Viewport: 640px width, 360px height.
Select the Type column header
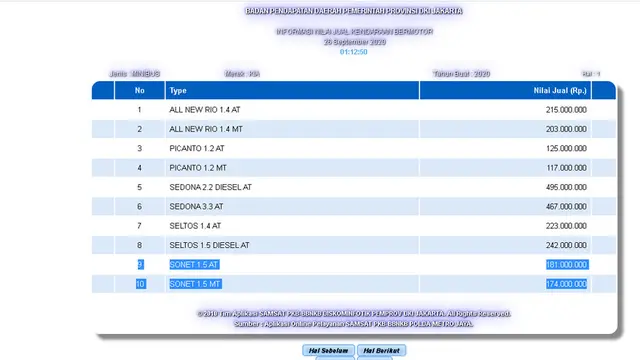pyautogui.click(x=292, y=91)
